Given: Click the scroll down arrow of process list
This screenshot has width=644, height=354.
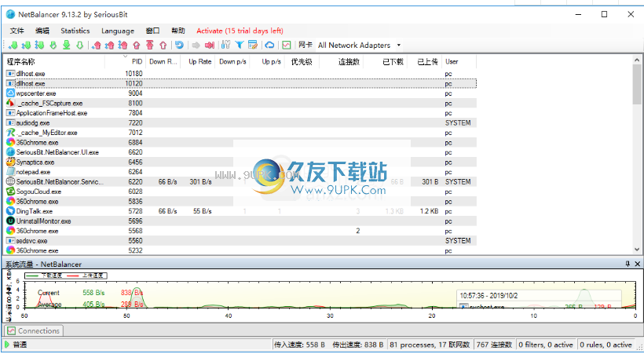Looking at the screenshot, I should [637, 250].
